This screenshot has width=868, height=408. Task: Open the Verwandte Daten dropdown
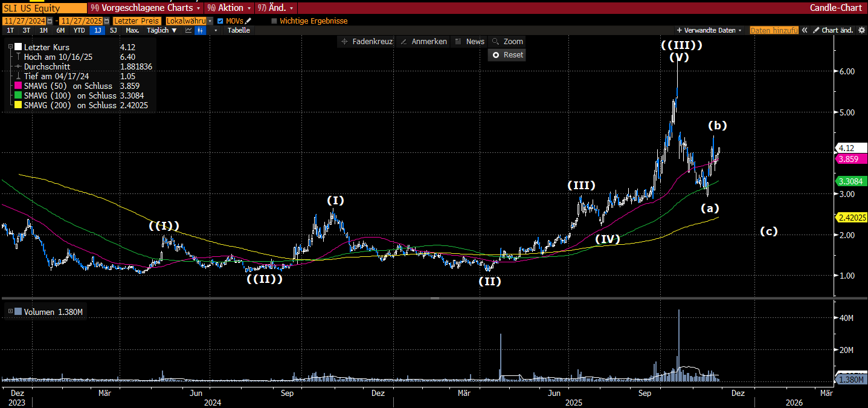point(709,30)
